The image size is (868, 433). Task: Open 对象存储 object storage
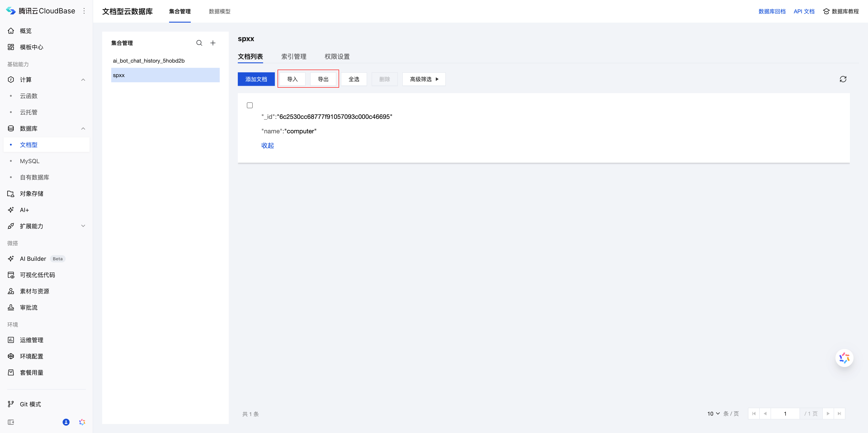tap(31, 194)
